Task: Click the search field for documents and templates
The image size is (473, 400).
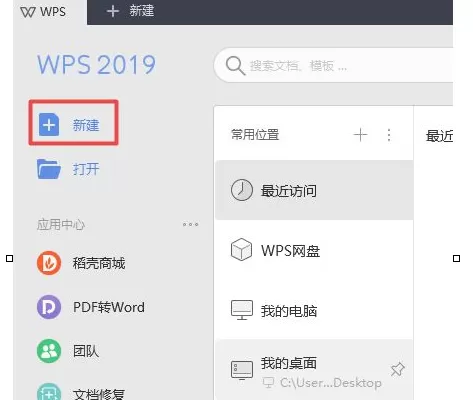Action: coord(333,65)
